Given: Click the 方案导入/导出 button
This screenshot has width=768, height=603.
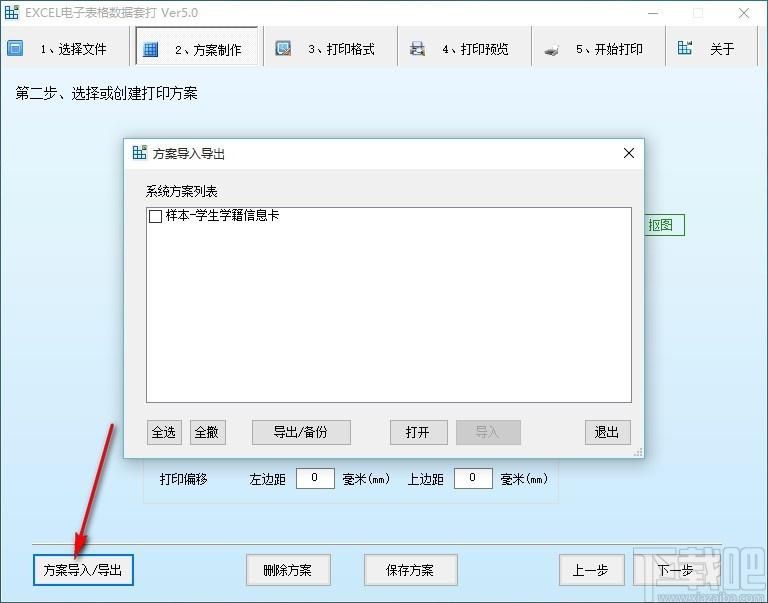Looking at the screenshot, I should (x=83, y=570).
